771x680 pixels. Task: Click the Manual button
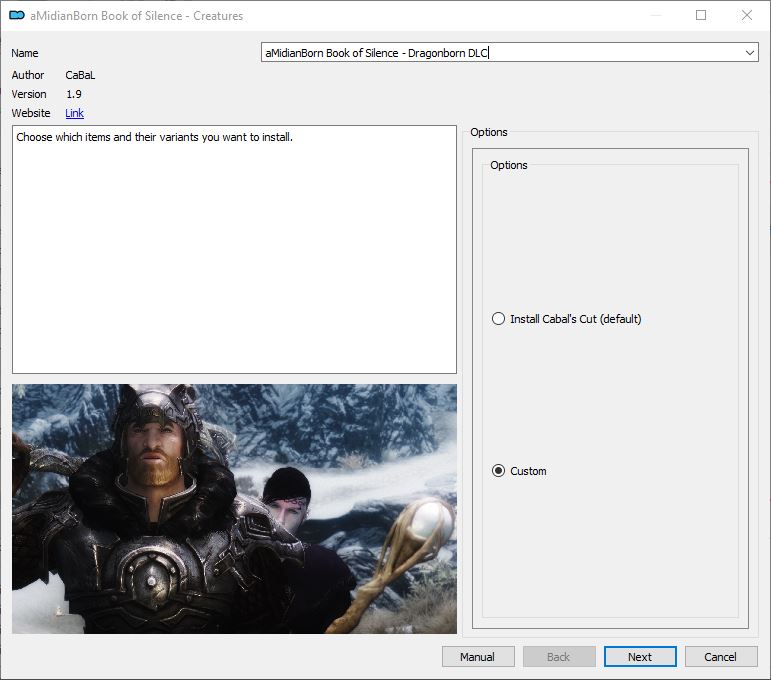tap(478, 656)
